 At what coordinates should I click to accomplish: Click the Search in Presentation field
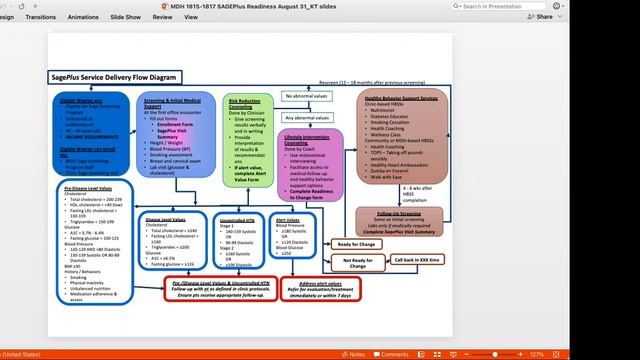[499, 6]
